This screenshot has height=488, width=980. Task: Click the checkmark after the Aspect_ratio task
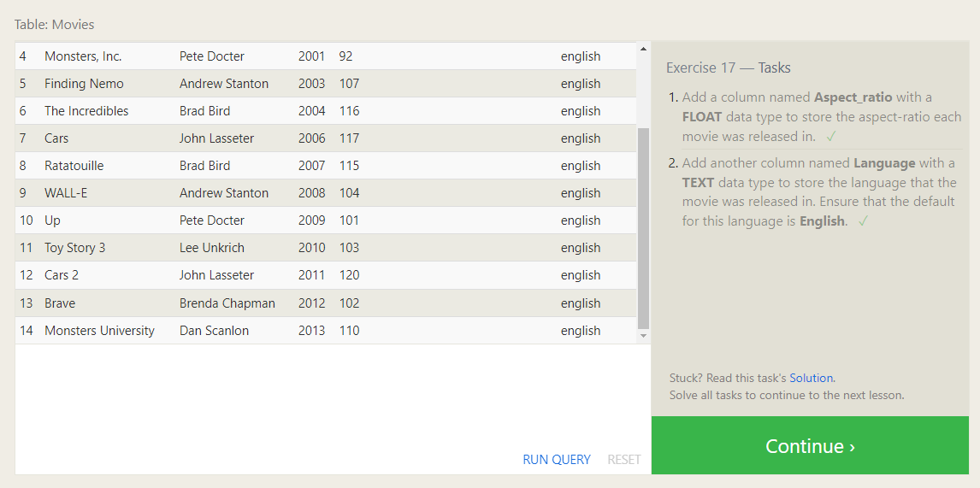tap(830, 137)
